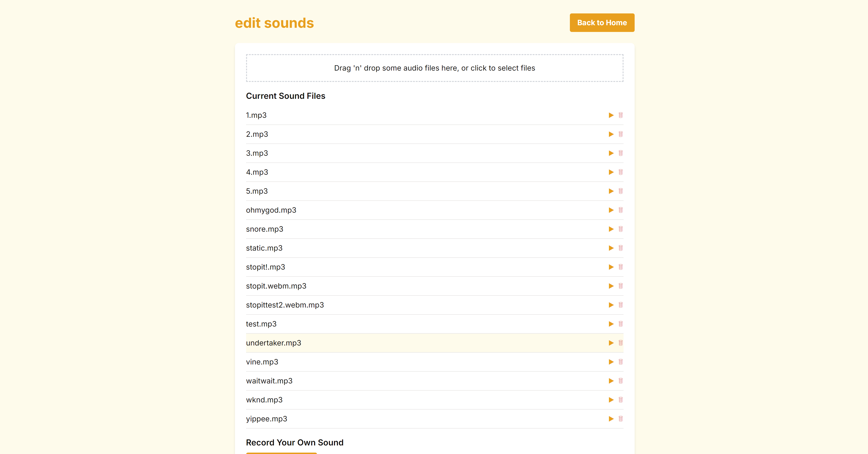
Task: Play the wknd.mp3 sound
Action: 611,400
